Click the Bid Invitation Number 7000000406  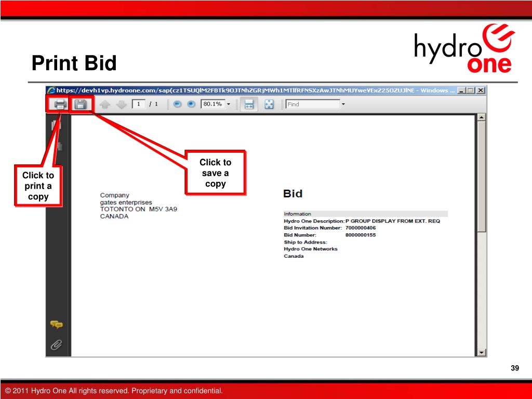tap(361, 228)
